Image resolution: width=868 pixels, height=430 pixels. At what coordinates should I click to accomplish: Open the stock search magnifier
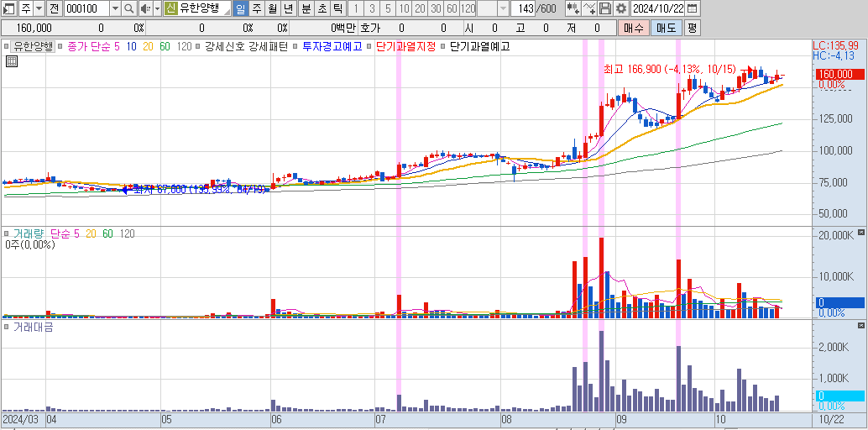129,8
